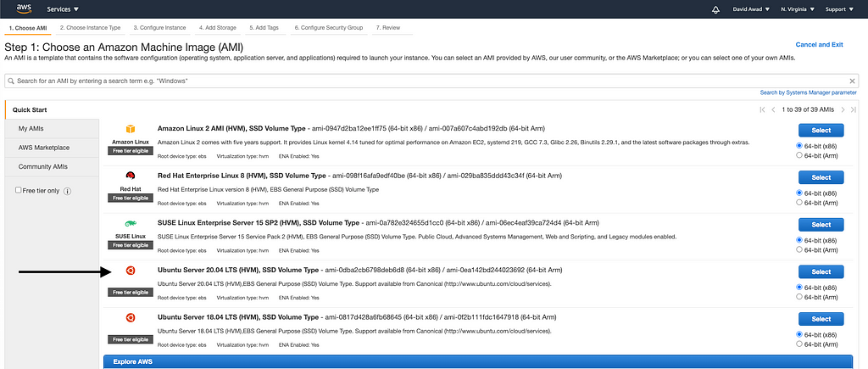
Task: Click the search magnifier icon
Action: click(11, 81)
